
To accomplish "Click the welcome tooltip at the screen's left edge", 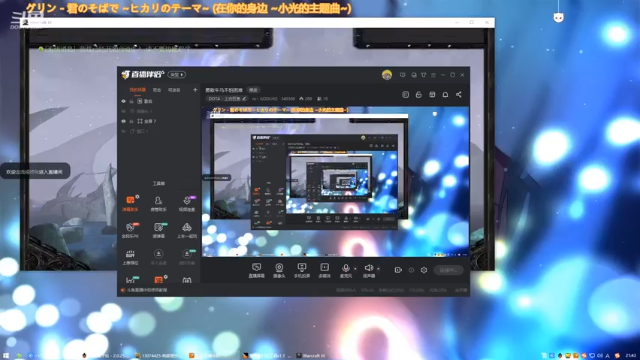I will point(35,172).
